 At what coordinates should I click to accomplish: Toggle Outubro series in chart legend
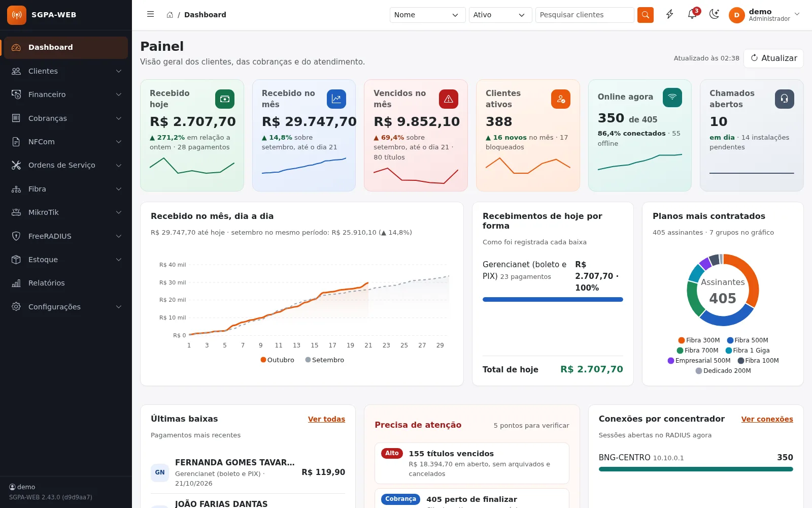click(277, 360)
